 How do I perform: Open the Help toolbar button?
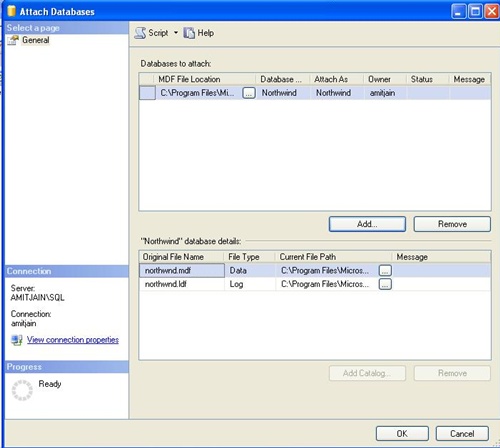click(x=199, y=33)
